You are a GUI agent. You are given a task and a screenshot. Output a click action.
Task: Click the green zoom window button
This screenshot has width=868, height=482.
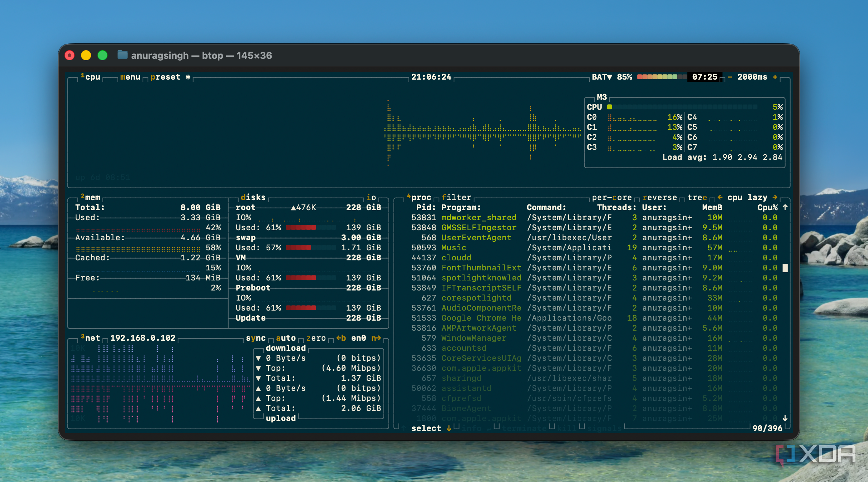(x=102, y=55)
